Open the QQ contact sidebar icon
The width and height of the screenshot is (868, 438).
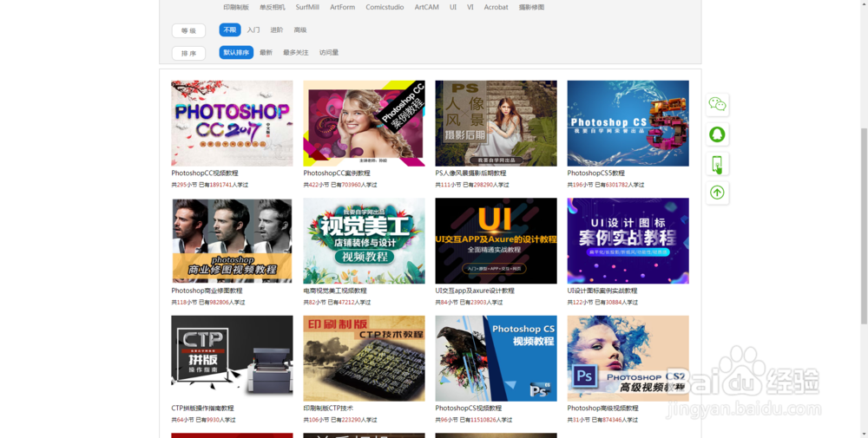[x=718, y=134]
